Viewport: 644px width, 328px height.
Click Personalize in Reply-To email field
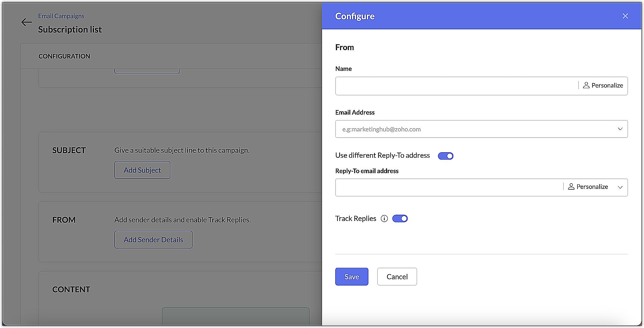pos(588,187)
